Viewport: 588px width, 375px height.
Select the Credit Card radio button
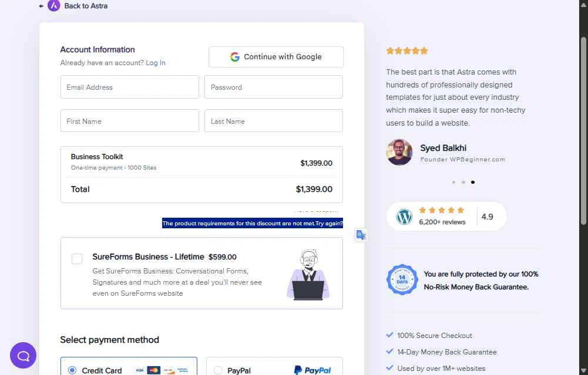pyautogui.click(x=72, y=370)
